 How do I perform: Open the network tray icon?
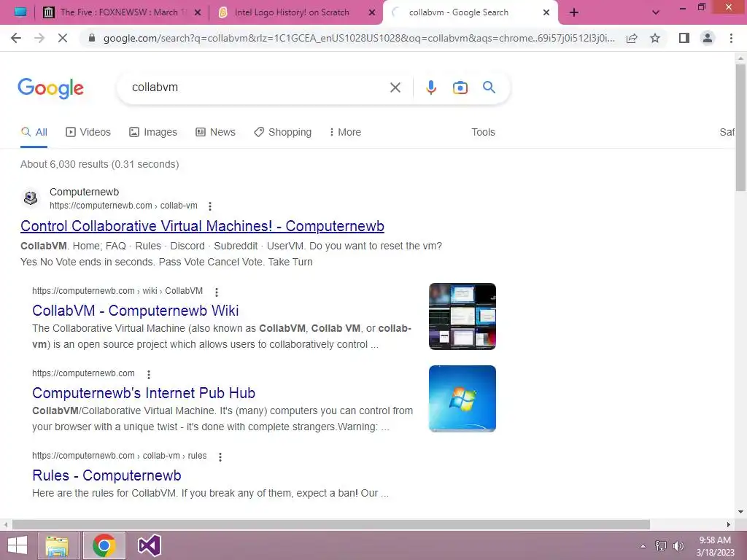pyautogui.click(x=661, y=546)
